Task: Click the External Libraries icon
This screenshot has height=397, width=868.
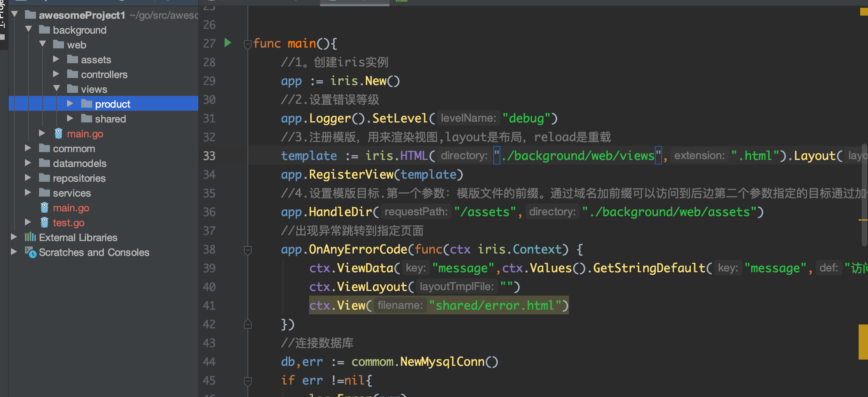Action: [x=30, y=237]
